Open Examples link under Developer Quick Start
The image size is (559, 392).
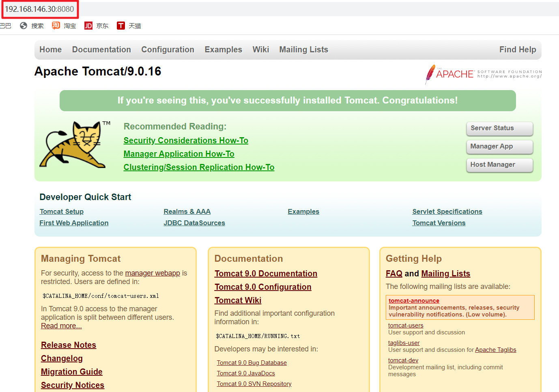click(x=303, y=211)
